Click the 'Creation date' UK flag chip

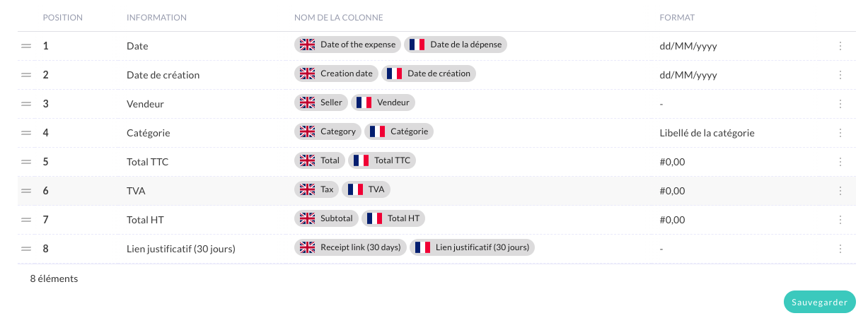click(336, 74)
